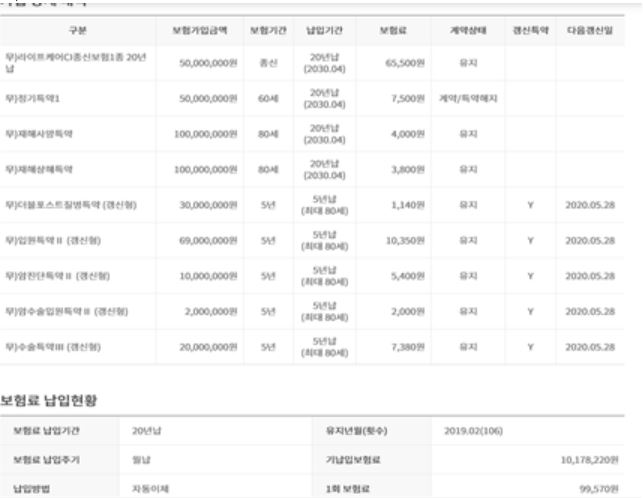This screenshot has width=643, height=498.
Task: Click the 유지년월(횟수) label
Action: pos(356,431)
